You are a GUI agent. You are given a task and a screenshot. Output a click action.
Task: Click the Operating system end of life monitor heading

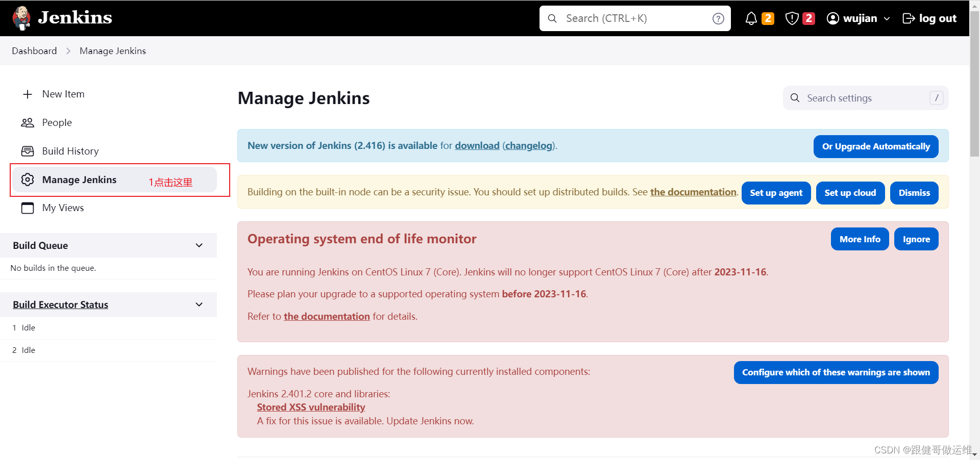point(362,239)
